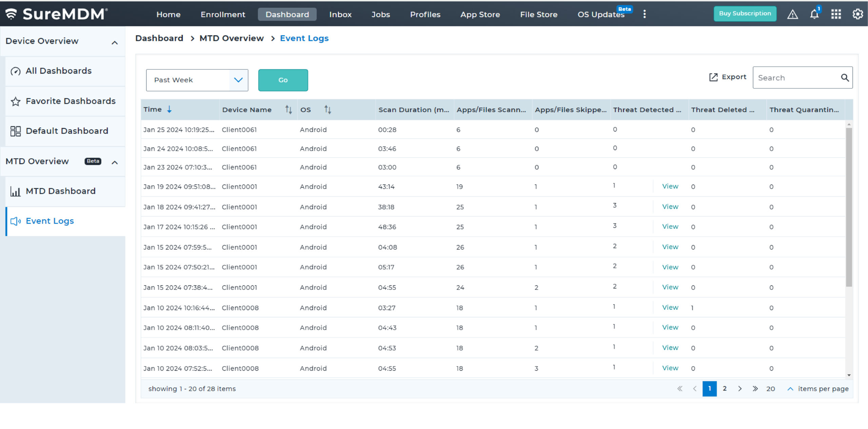This screenshot has height=429, width=868.
Task: Open the Profiles tab
Action: point(425,14)
